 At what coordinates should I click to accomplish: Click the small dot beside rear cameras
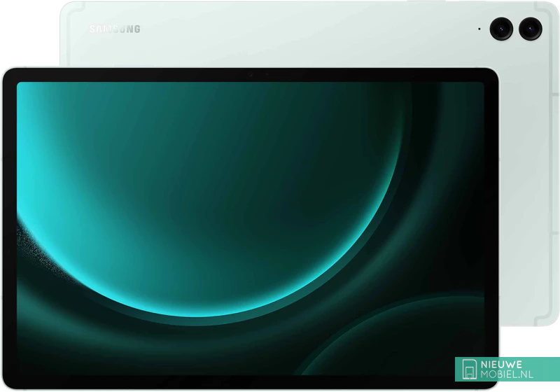[480, 29]
